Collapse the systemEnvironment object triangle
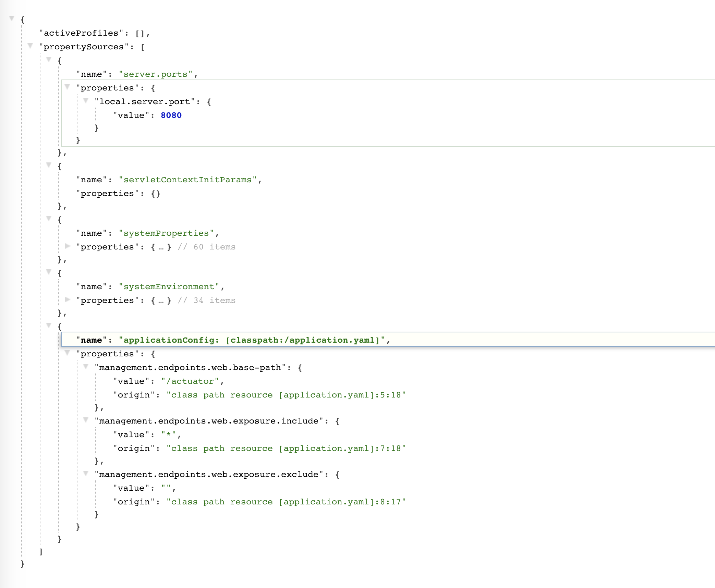 49,272
